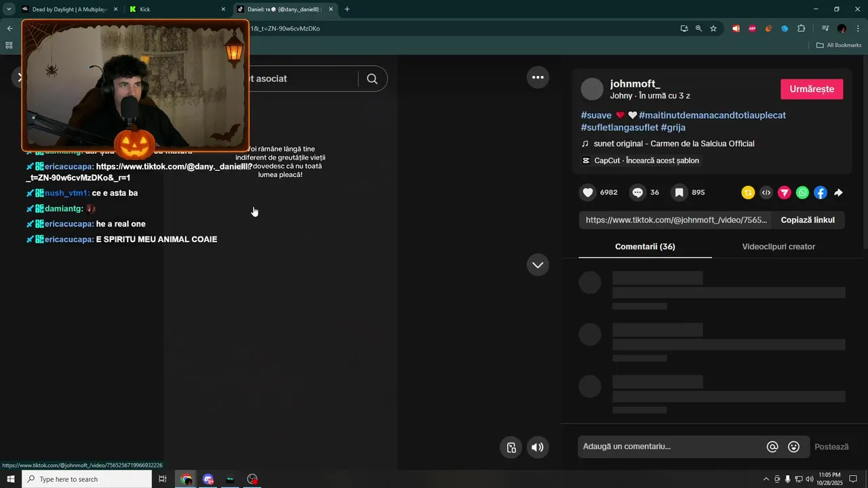868x488 pixels.
Task: Open Chrome's three-dot menu
Action: click(x=858, y=28)
